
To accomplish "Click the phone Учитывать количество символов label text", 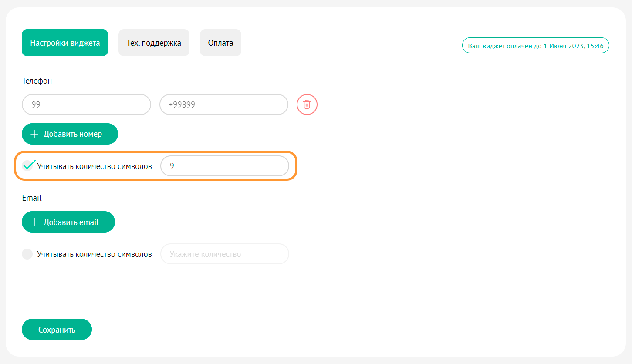I will coord(95,166).
